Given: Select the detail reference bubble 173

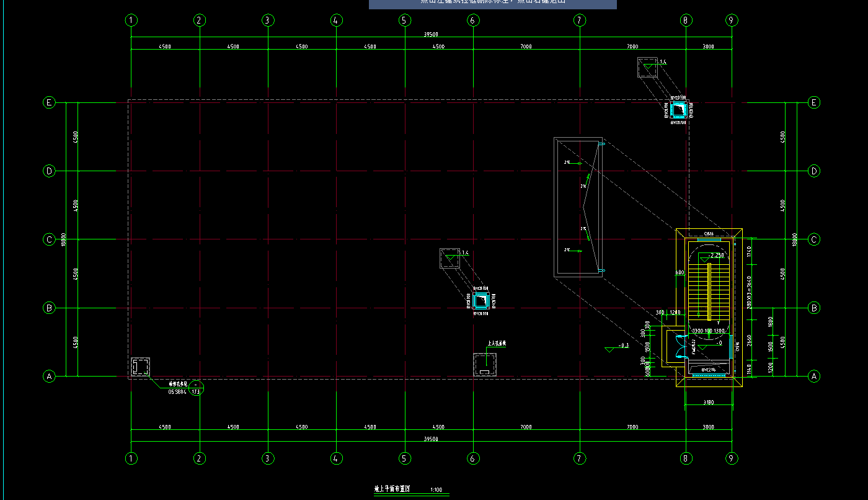Looking at the screenshot, I should click(197, 388).
